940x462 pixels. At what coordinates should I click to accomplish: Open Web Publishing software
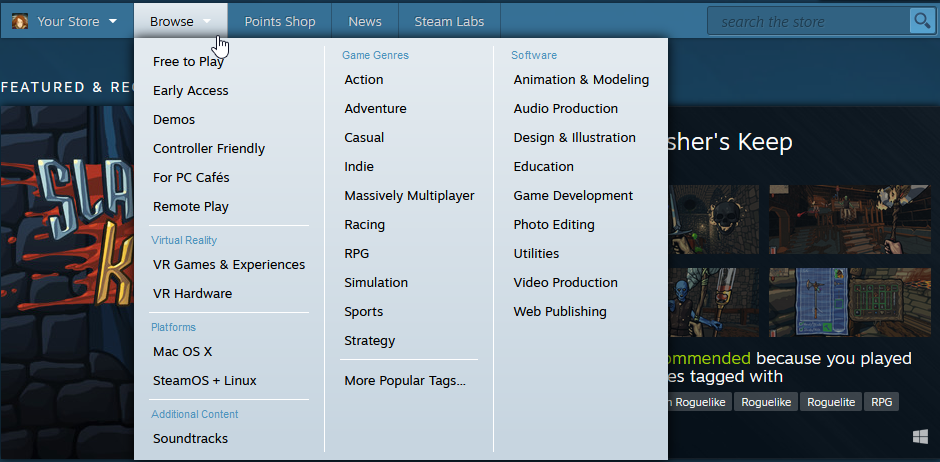[560, 312]
